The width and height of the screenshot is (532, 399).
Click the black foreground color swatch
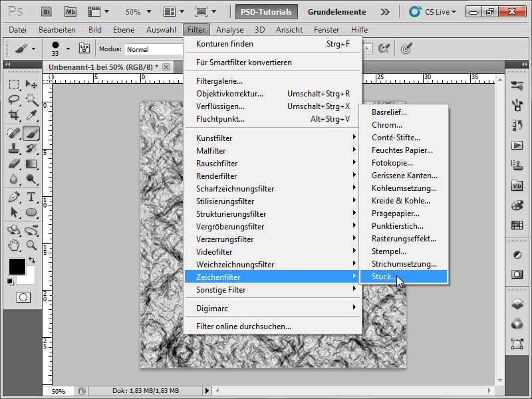pyautogui.click(x=17, y=267)
